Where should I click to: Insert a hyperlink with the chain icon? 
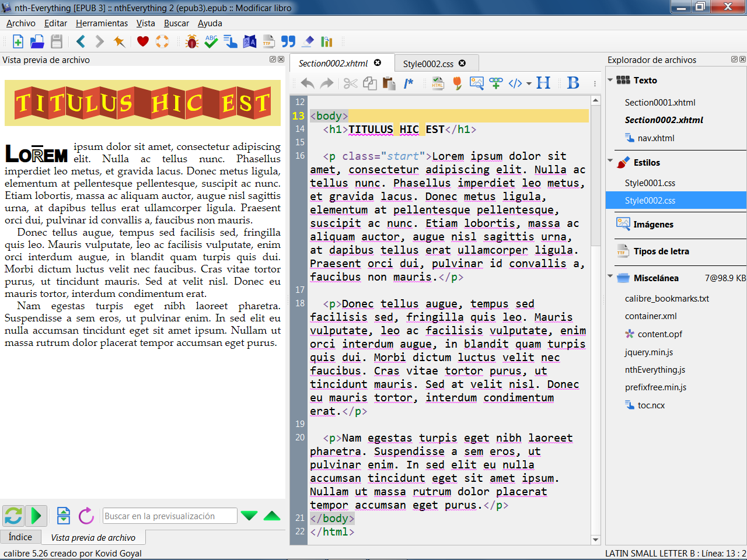point(496,83)
